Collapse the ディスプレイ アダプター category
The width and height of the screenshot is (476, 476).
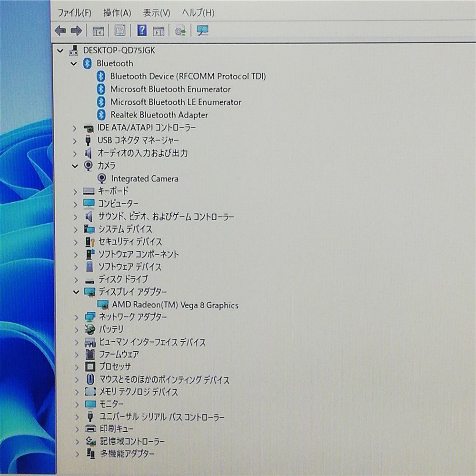tap(76, 292)
